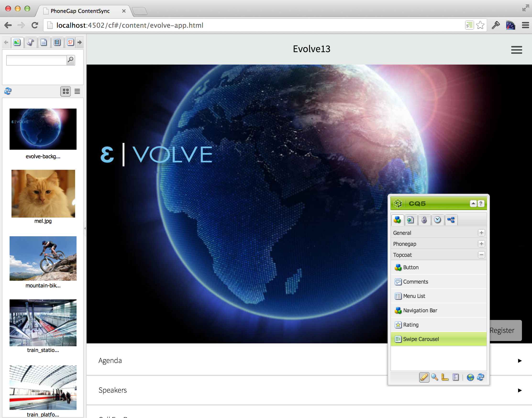
Task: Switch content finder to list view
Action: pos(77,91)
